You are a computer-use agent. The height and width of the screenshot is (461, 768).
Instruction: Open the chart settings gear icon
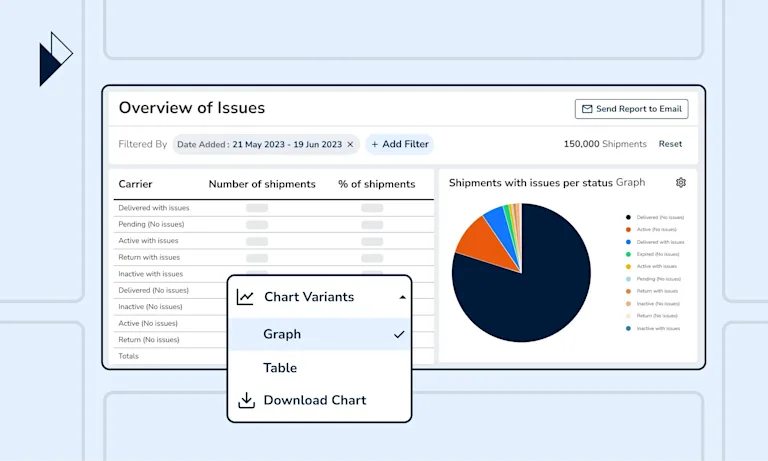[681, 183]
